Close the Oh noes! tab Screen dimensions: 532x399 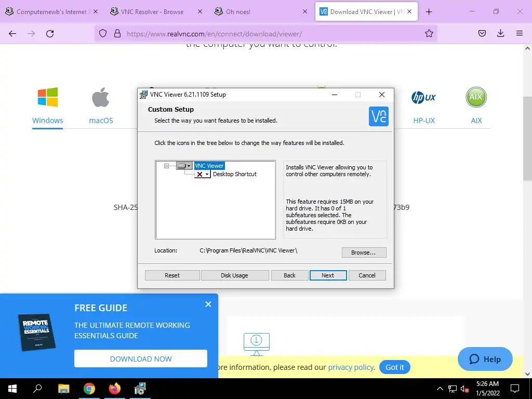(x=304, y=11)
